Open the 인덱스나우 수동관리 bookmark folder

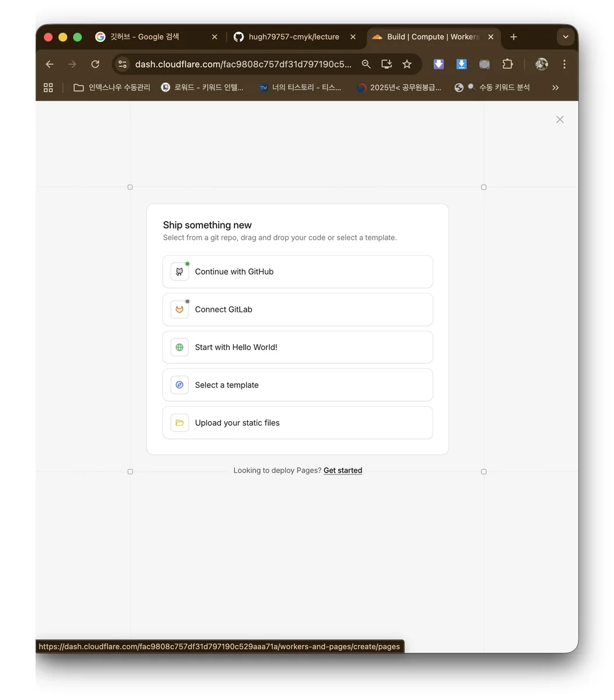[x=111, y=87]
